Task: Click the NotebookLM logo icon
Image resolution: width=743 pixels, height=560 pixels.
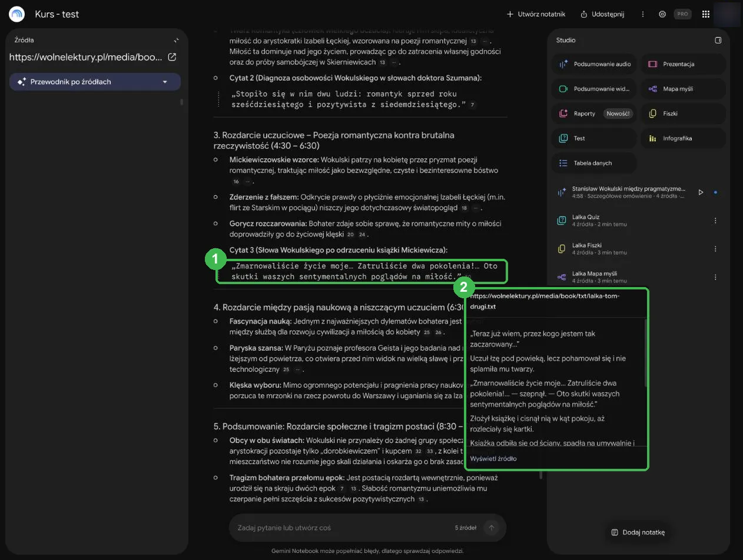Action: click(17, 14)
